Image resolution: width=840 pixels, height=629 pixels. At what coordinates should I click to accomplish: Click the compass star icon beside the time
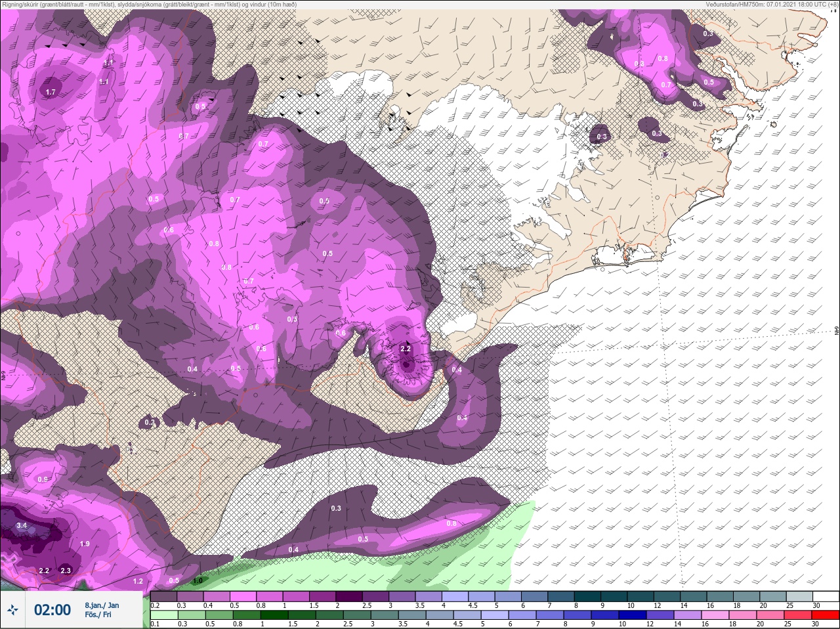coord(12,610)
